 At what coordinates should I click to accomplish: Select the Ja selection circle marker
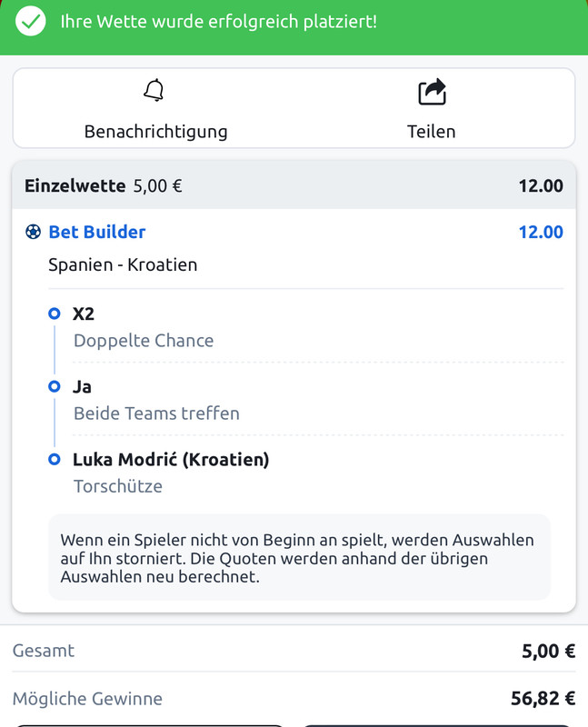(x=54, y=386)
